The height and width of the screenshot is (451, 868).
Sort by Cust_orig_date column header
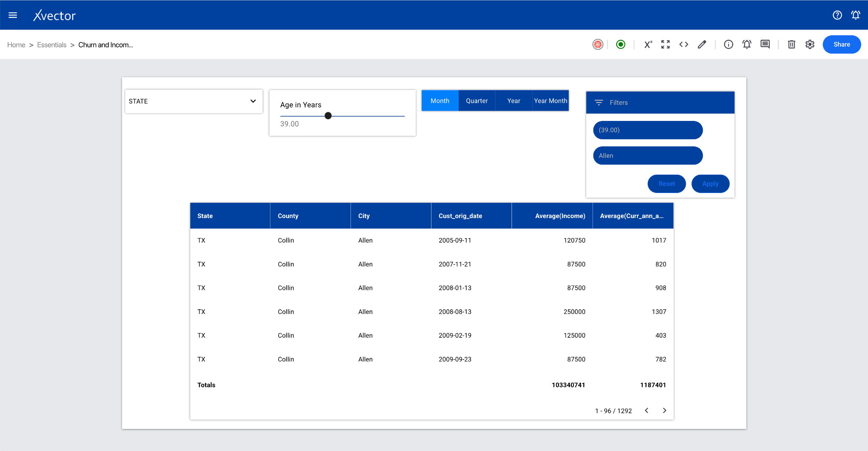(x=472, y=216)
